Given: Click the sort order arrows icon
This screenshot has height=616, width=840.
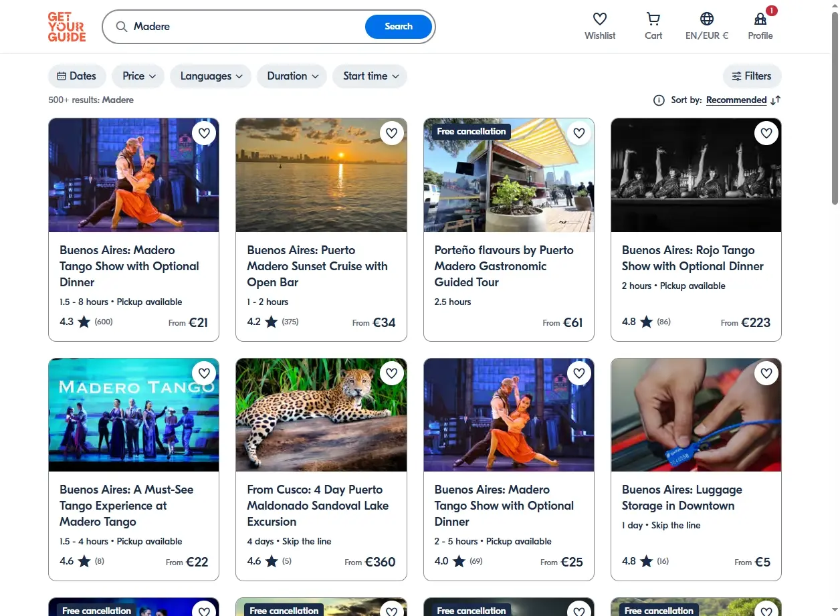Looking at the screenshot, I should [x=776, y=100].
